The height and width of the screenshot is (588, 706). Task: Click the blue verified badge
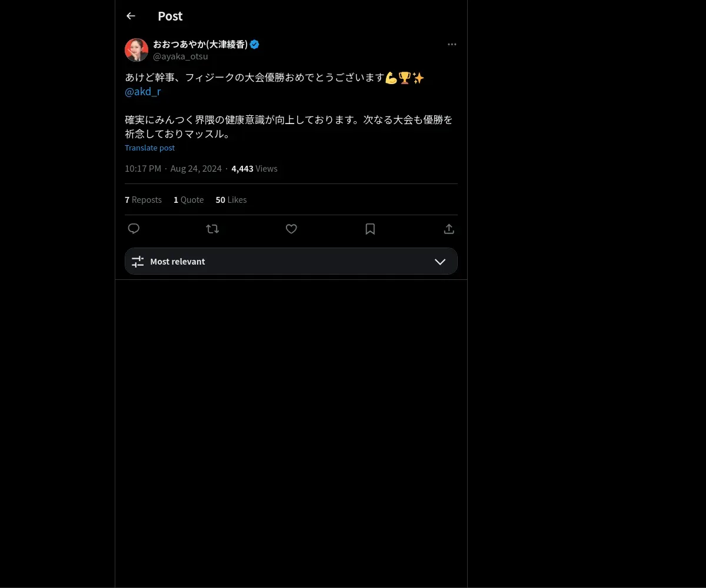[255, 44]
